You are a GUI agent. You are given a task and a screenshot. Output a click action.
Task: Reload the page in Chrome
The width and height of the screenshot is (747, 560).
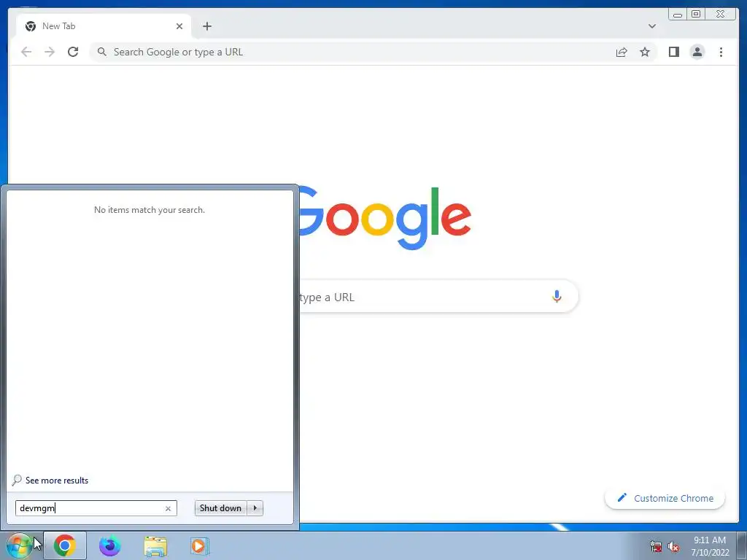(x=73, y=52)
